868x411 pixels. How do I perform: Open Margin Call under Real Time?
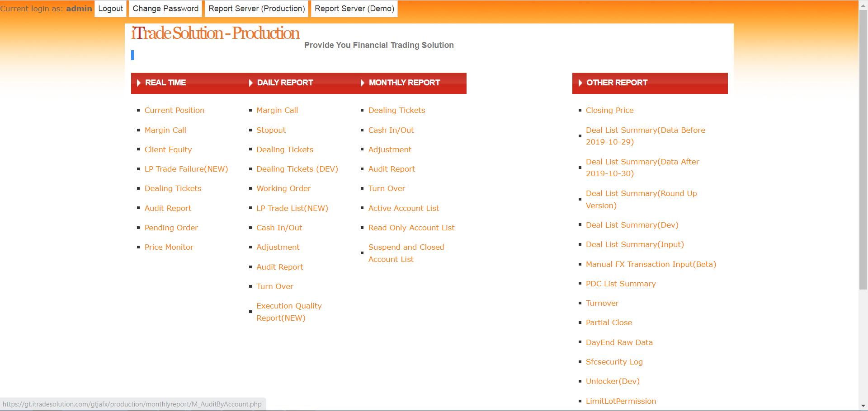[165, 130]
